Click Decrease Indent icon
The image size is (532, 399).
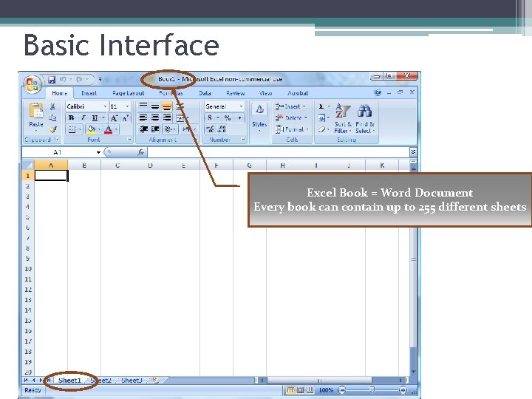[143, 129]
